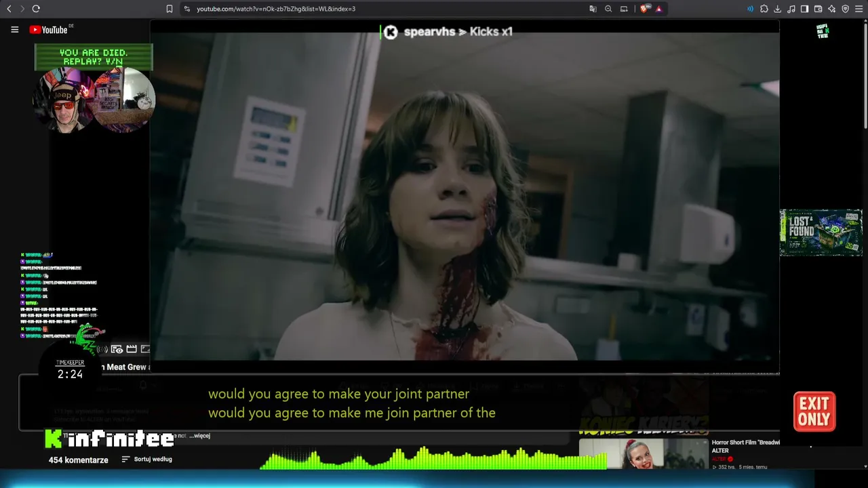Open the browser extensions puzzle icon

(764, 9)
